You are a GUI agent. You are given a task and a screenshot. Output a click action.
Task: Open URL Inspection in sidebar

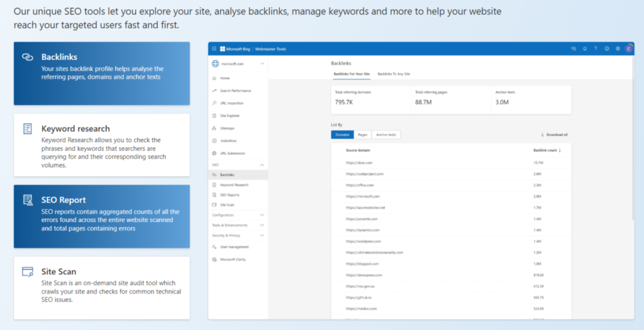(215, 103)
